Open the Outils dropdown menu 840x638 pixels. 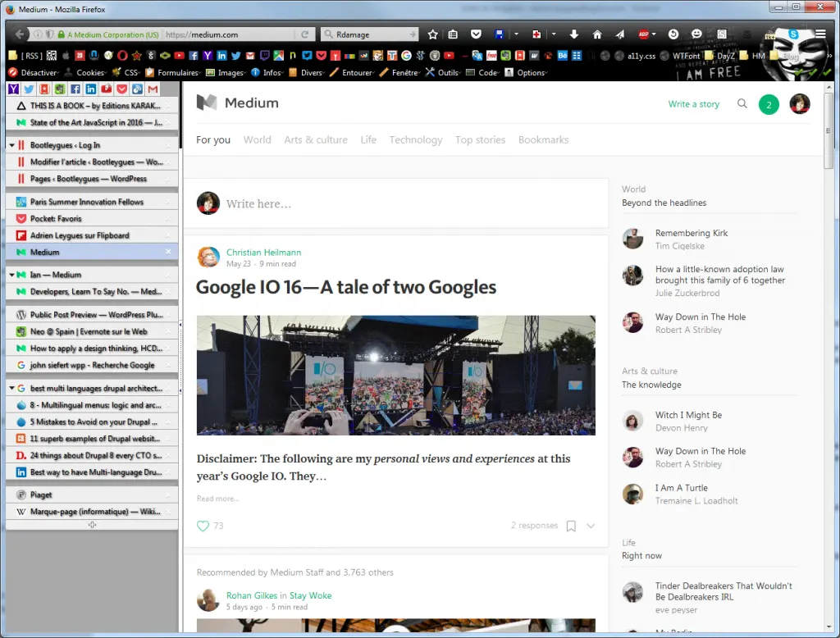443,72
